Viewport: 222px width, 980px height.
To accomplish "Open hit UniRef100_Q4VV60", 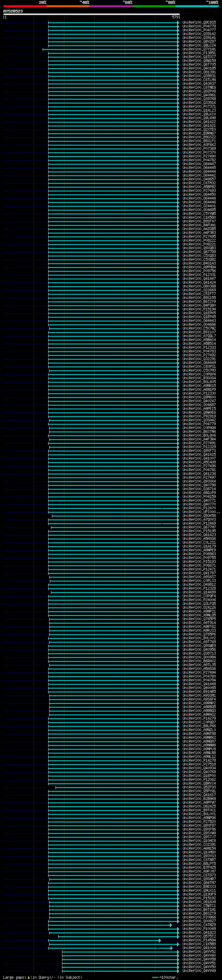I will [x=199, y=955].
